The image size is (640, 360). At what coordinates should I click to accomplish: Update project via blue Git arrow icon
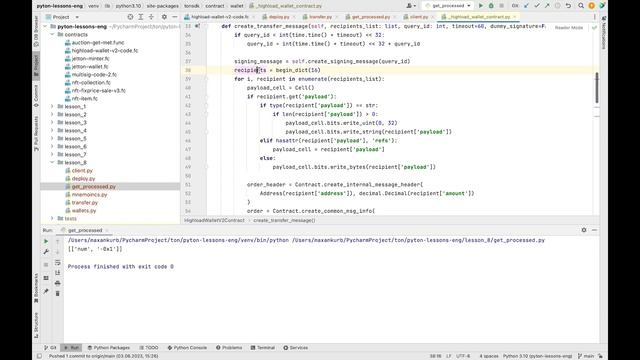coord(527,6)
